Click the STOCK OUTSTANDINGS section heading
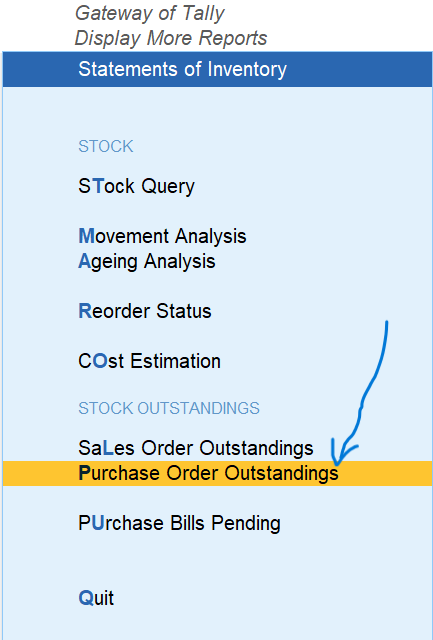The height and width of the screenshot is (640, 433). point(169,409)
